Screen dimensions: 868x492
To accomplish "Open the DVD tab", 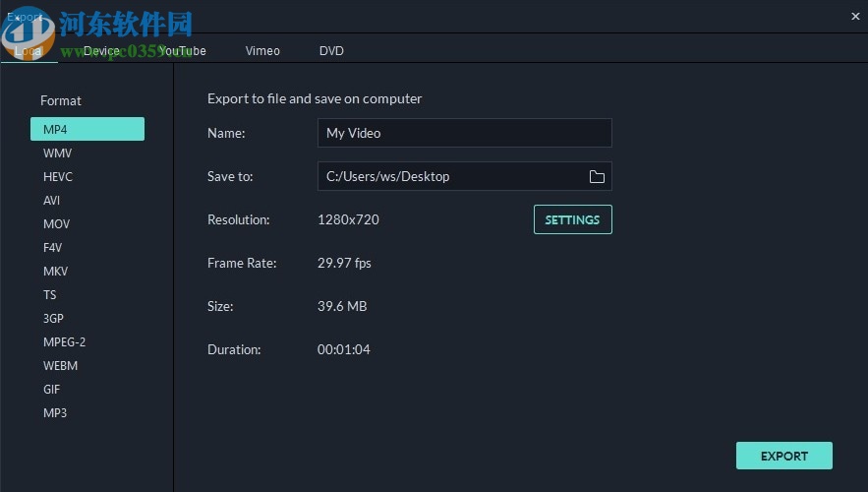I will 331,50.
